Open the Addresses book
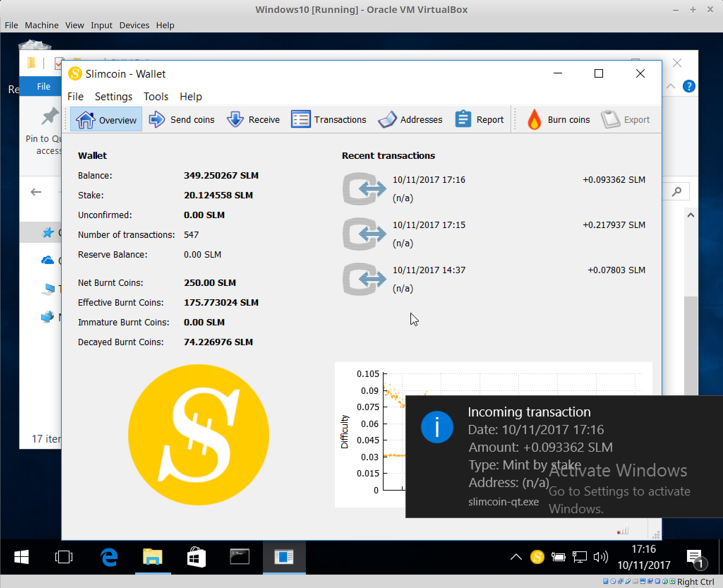Screen dimensions: 723x588 tap(410, 120)
